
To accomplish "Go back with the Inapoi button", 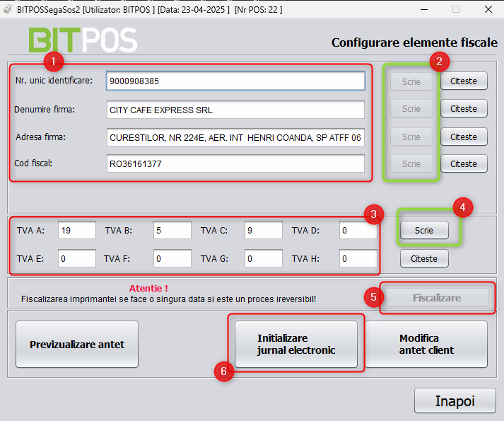I will click(455, 400).
